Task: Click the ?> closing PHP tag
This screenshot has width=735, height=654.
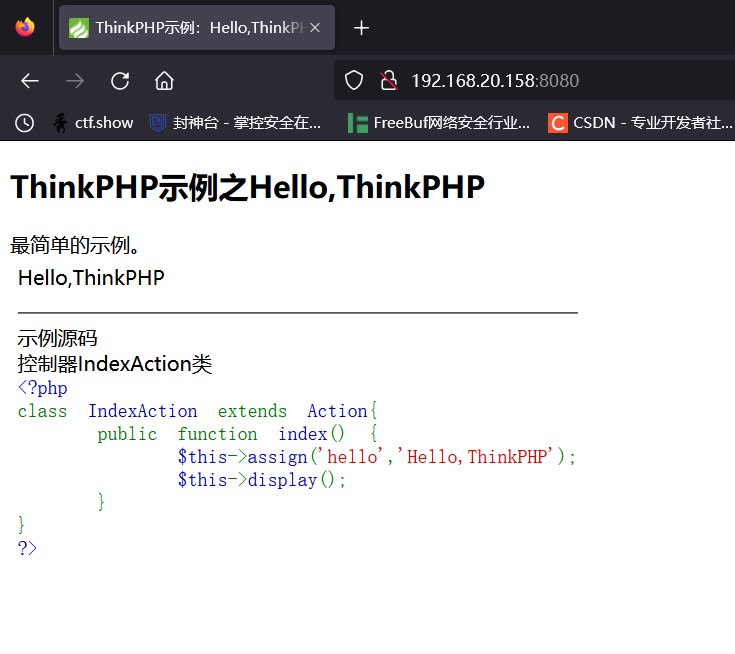Action: 27,548
